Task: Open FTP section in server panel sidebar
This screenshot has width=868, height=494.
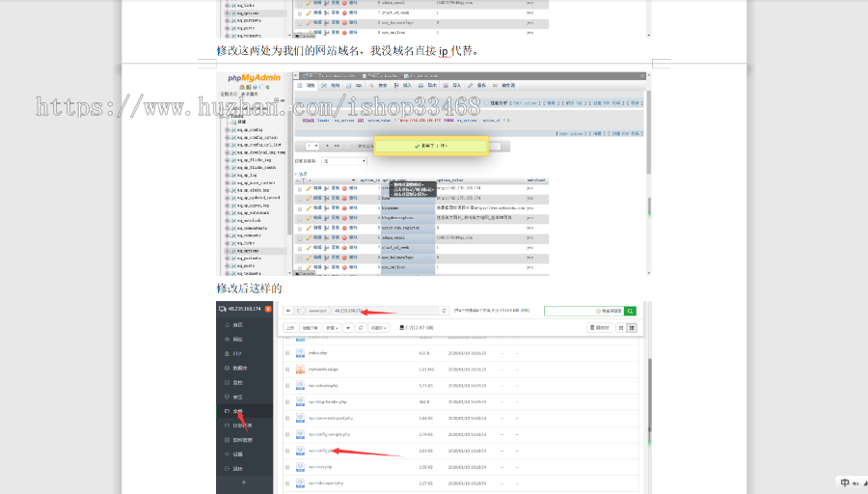Action: click(237, 354)
